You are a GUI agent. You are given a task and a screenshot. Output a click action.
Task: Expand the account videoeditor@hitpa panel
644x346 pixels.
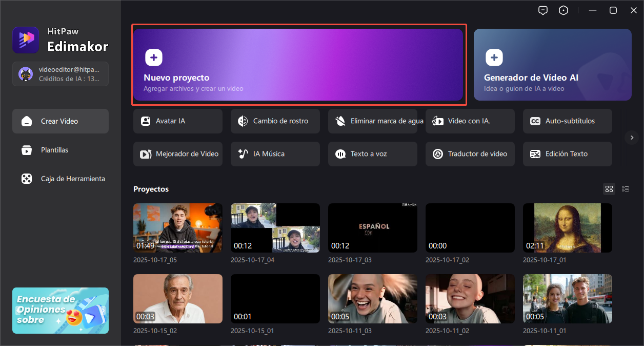click(60, 73)
